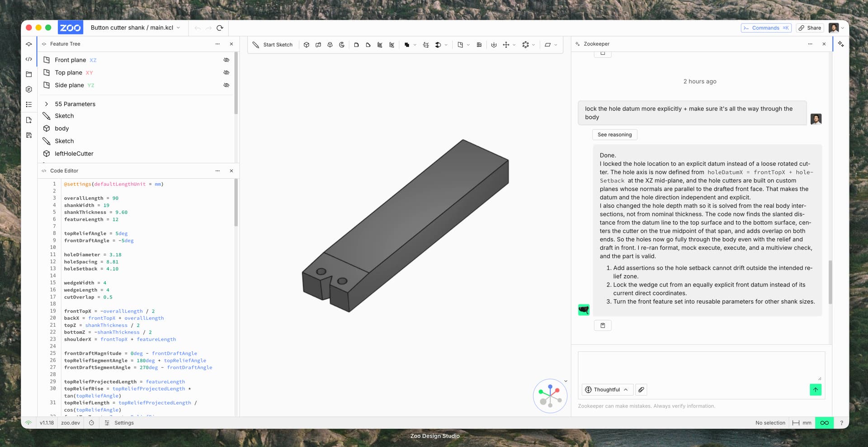Show the hidden Top plane
The width and height of the screenshot is (868, 447).
[226, 73]
